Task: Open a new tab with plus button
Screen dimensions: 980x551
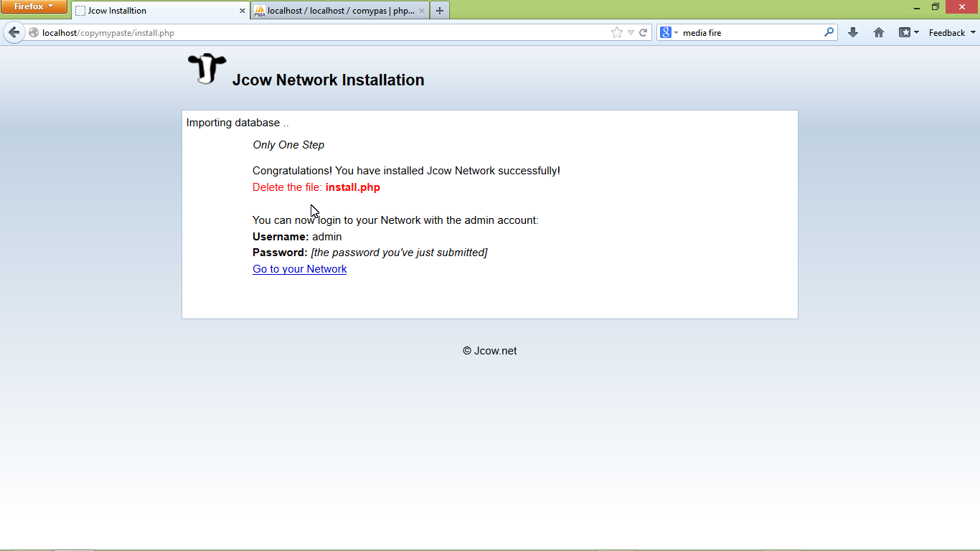Action: click(440, 11)
